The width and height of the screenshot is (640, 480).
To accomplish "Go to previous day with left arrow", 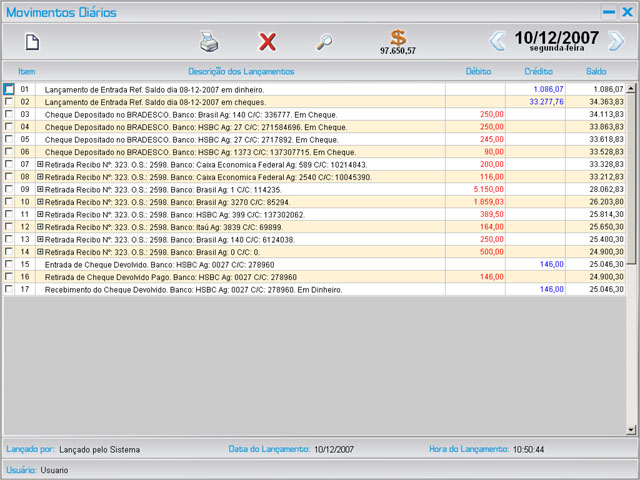I will point(497,41).
